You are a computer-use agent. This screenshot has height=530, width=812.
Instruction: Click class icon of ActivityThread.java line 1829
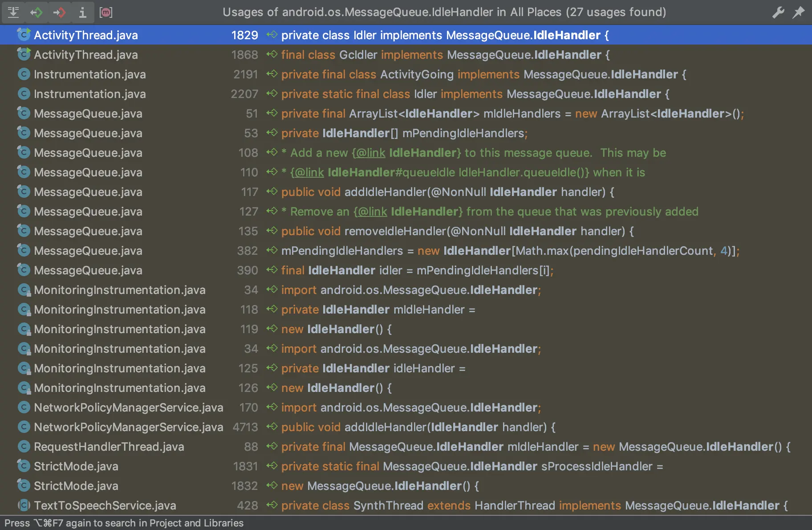[24, 35]
